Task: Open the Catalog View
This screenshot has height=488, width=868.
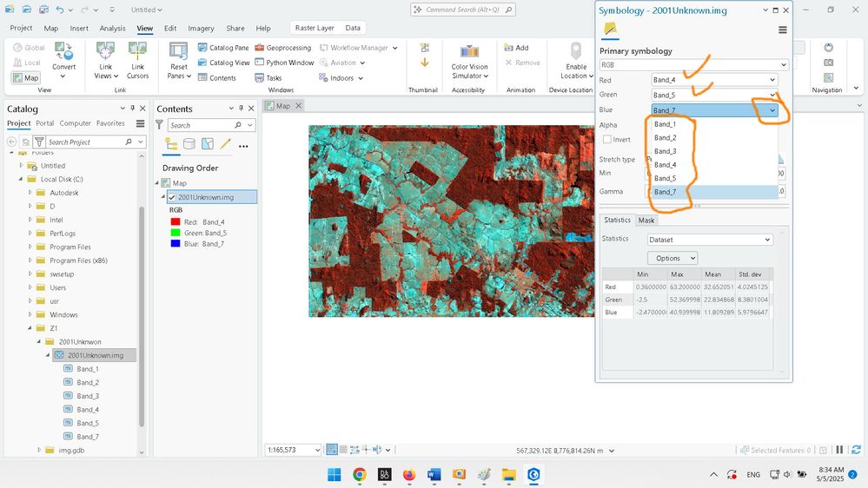Action: pyautogui.click(x=223, y=63)
